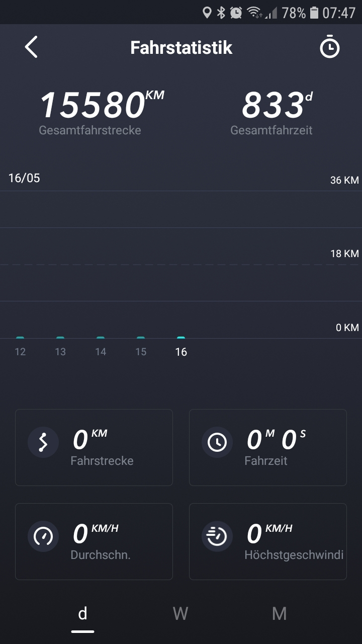This screenshot has height=644, width=362.
Task: Select day 12 on the chart
Action: [20, 352]
